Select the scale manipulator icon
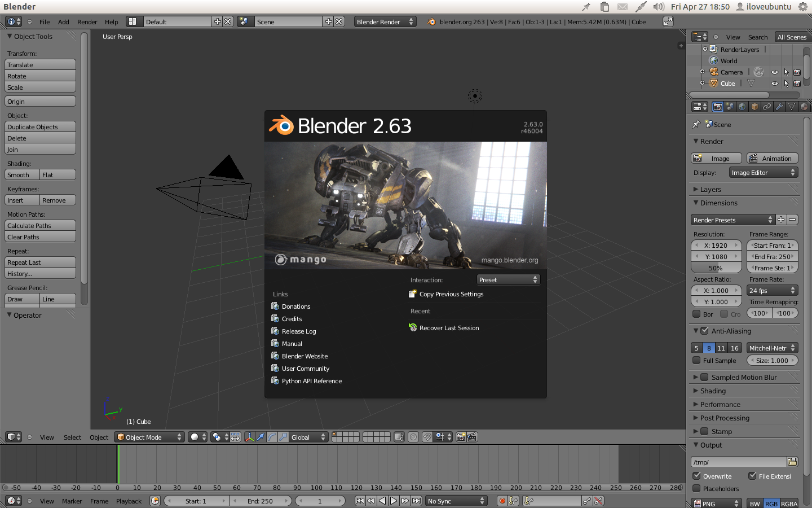 283,437
